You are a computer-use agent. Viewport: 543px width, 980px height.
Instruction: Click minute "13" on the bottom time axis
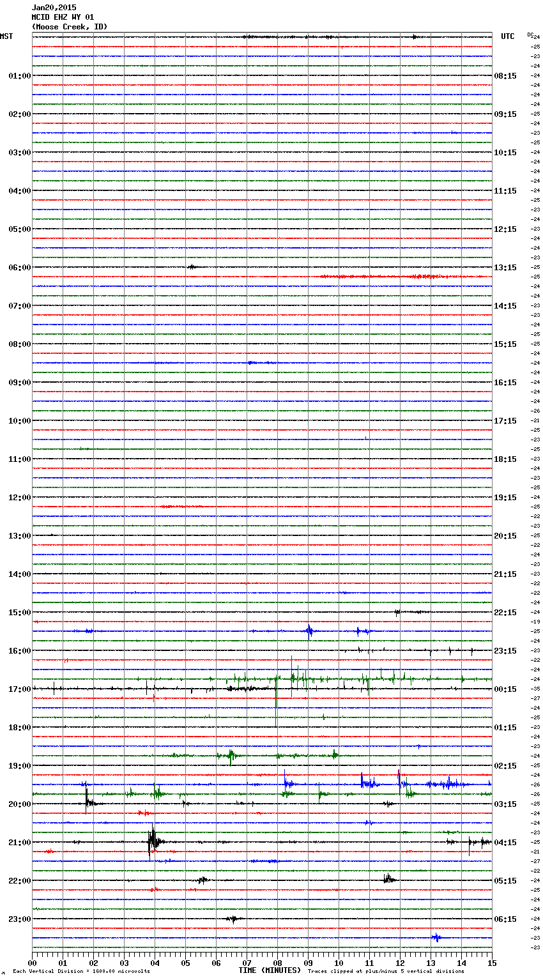click(x=431, y=963)
